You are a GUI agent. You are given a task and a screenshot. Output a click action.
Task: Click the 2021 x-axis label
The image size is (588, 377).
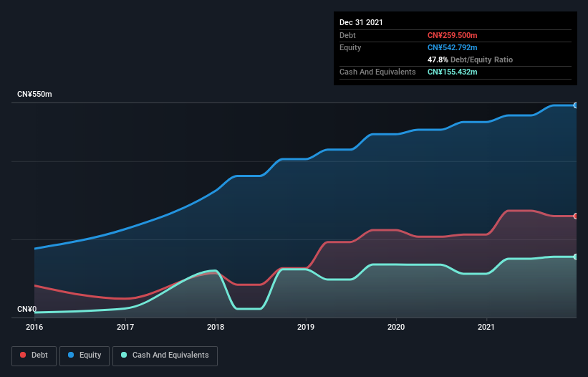click(x=486, y=327)
